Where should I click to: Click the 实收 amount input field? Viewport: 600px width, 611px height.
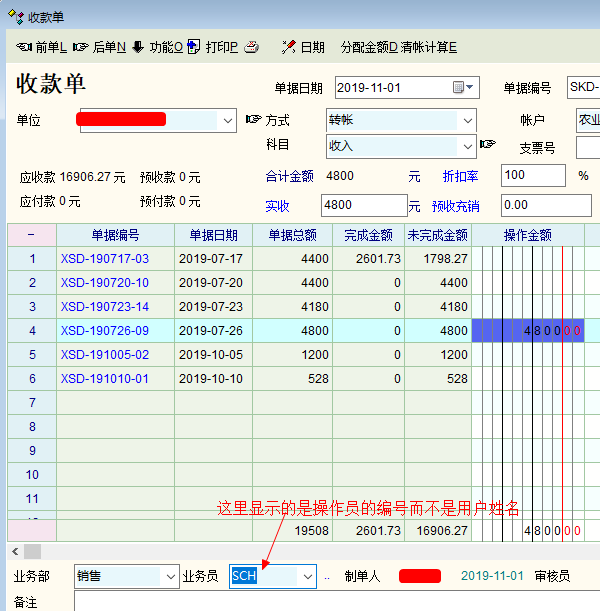(363, 206)
